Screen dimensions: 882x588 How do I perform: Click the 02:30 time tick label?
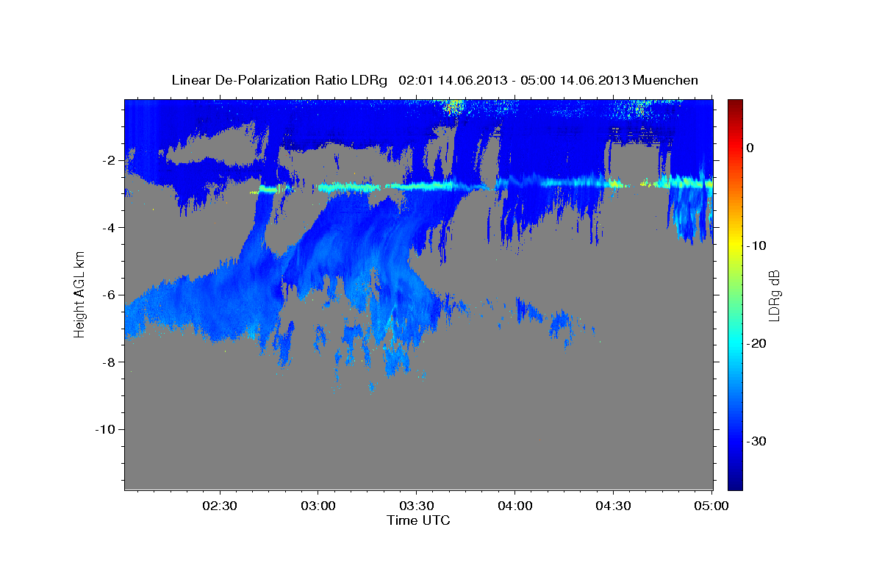click(x=220, y=506)
